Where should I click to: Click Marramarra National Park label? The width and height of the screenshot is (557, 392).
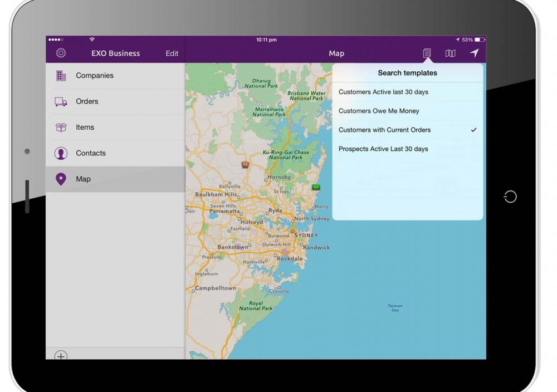point(269,112)
